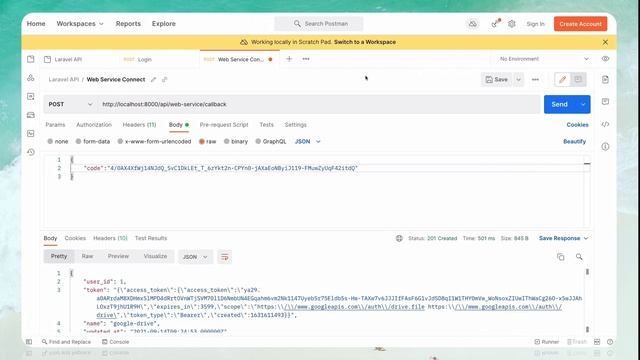Rename request using pencil icon beside title

[x=153, y=80]
